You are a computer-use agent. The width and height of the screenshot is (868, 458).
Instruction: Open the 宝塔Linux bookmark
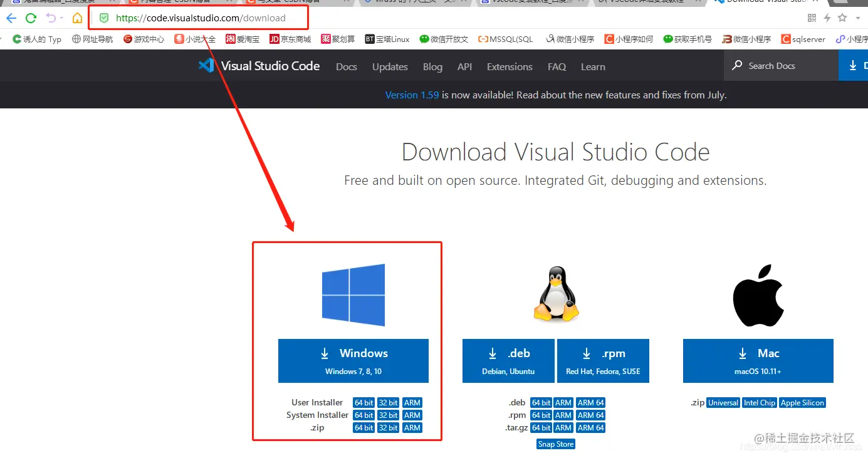coord(387,39)
